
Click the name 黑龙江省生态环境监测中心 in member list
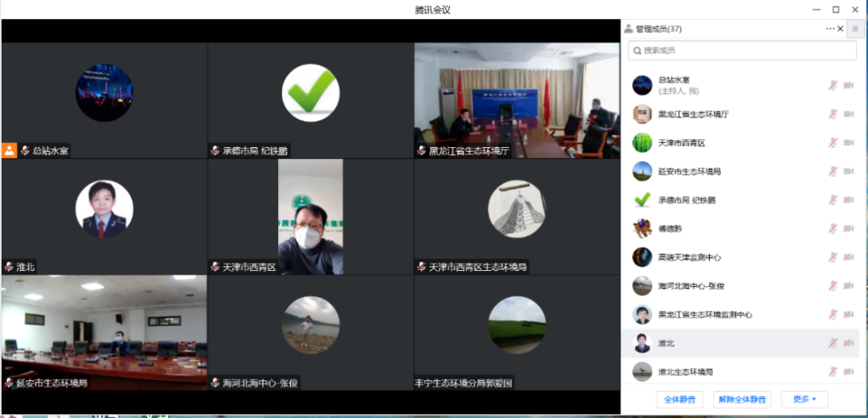pyautogui.click(x=705, y=314)
